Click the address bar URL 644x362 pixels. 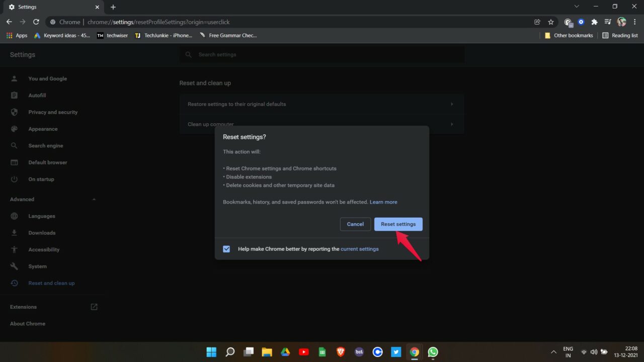click(158, 22)
